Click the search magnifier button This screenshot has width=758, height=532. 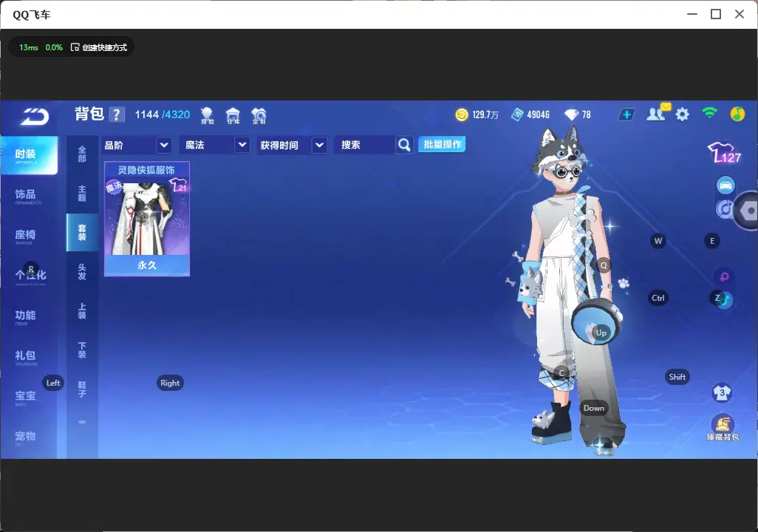click(404, 145)
